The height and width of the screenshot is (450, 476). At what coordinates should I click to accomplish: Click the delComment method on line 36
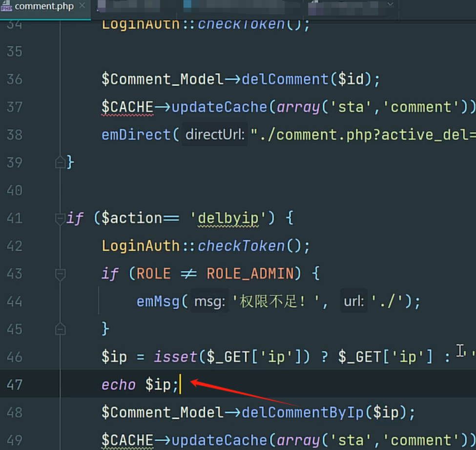click(285, 79)
